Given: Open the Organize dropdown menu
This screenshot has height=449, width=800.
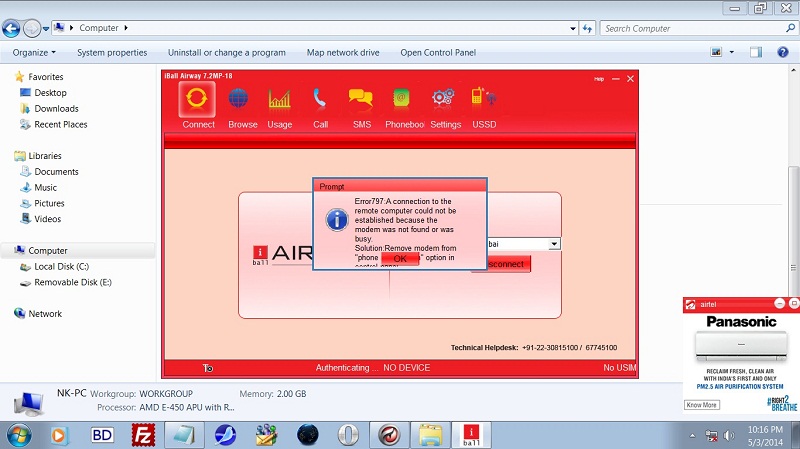Looking at the screenshot, I should pyautogui.click(x=34, y=52).
